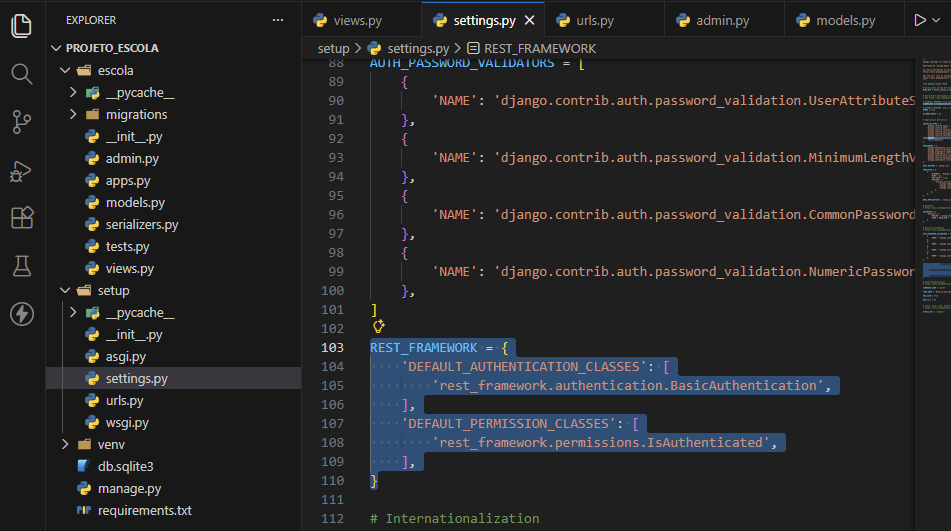Image resolution: width=951 pixels, height=531 pixels.
Task: Open the Search view icon
Action: (22, 73)
